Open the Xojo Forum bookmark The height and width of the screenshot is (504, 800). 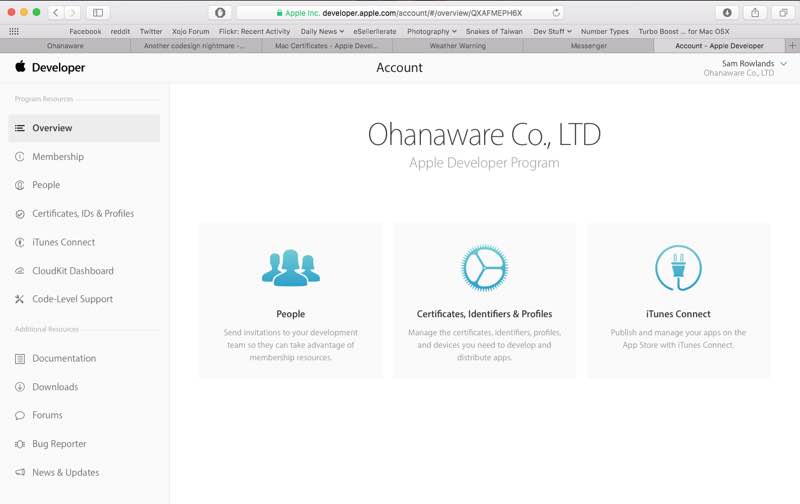(x=190, y=31)
